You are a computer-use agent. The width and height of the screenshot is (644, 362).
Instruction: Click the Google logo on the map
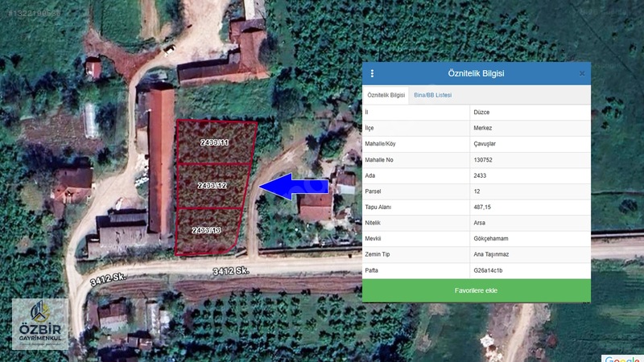pos(622,358)
